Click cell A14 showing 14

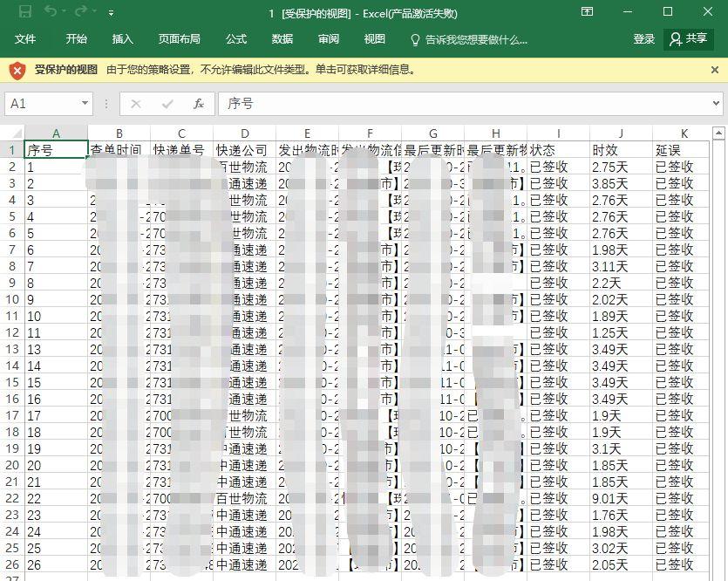[56, 366]
